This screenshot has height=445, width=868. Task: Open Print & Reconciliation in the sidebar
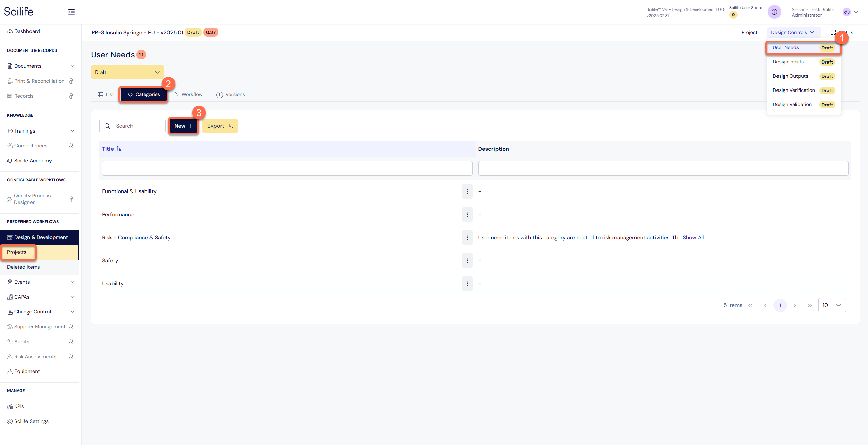(39, 81)
